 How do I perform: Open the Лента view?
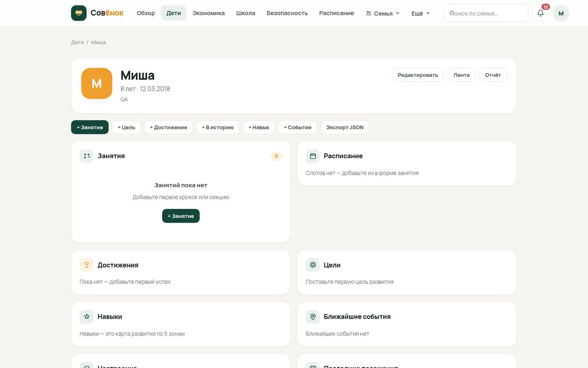pos(462,75)
